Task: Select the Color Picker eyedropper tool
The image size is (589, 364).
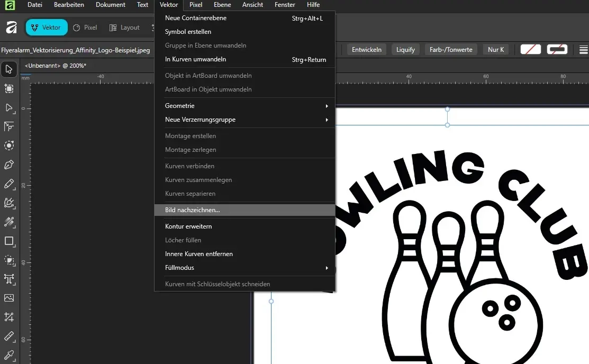Action: point(9,355)
